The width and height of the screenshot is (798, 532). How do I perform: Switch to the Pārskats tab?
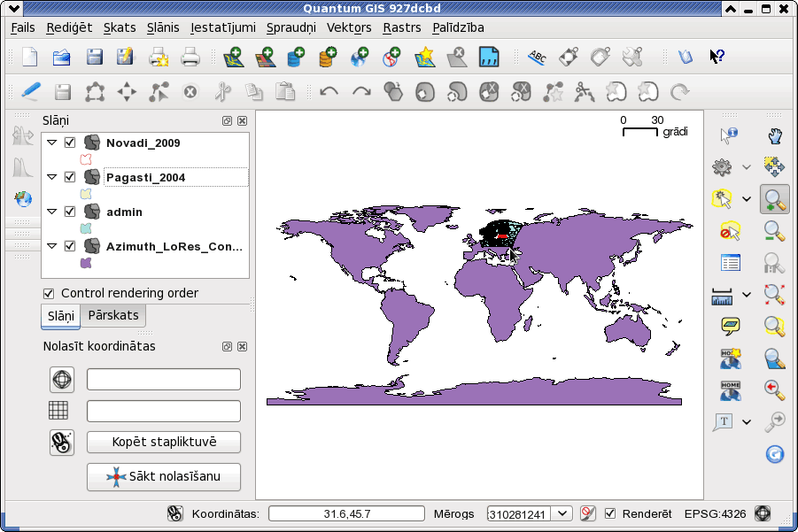point(113,315)
